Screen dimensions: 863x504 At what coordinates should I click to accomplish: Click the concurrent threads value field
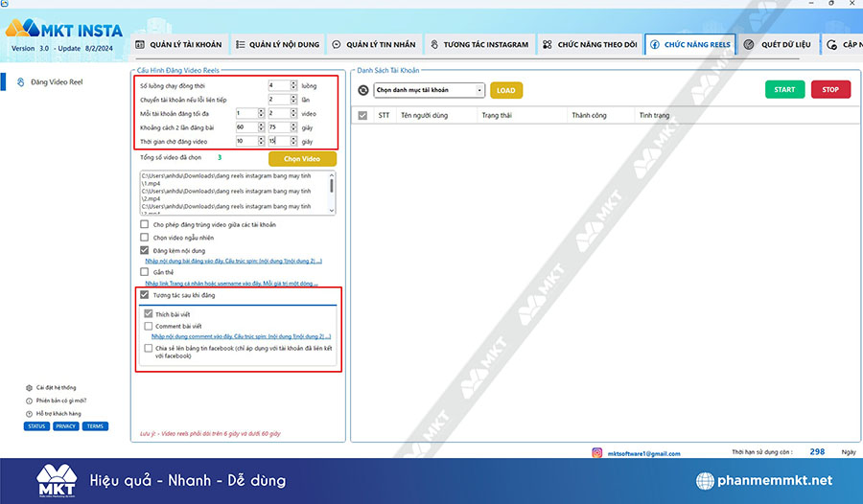coord(279,85)
